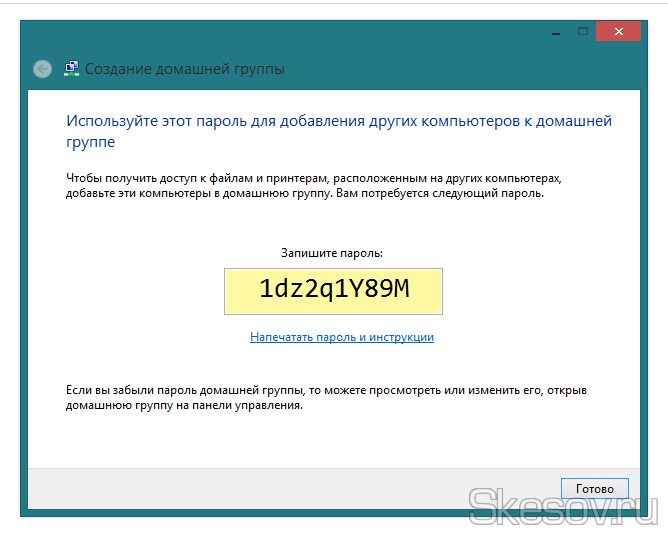Click the gray footer bar left of Готово
Image resolution: width=668 pixels, height=537 pixels.
[x=290, y=488]
